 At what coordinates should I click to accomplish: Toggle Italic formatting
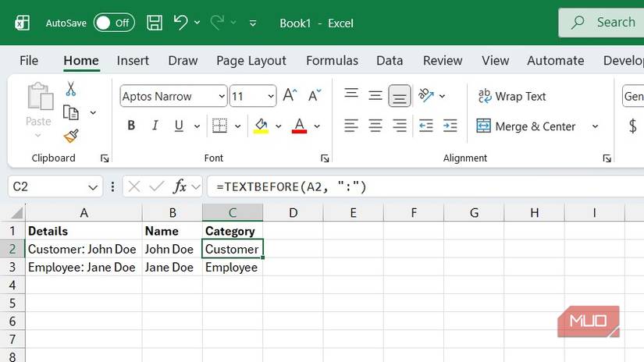tap(155, 125)
